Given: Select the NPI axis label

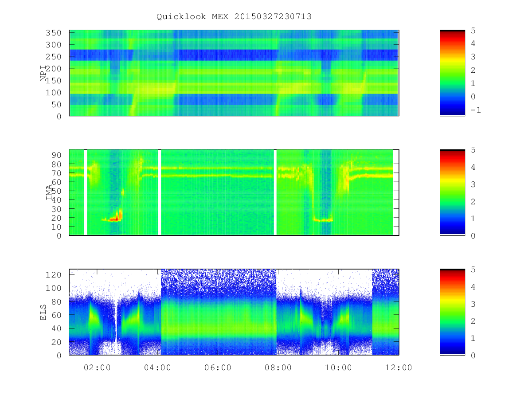Looking at the screenshot, I should (43, 73).
